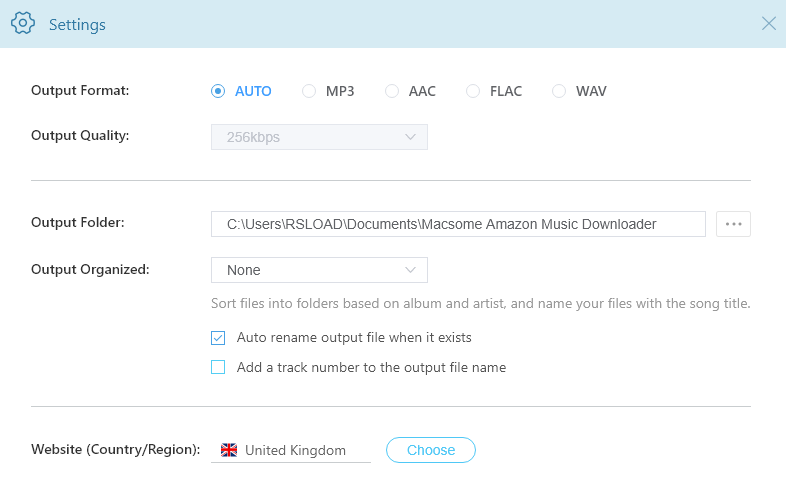Open the Output Quality 256kbps dropdown
This screenshot has height=487, width=786.
pyautogui.click(x=318, y=137)
